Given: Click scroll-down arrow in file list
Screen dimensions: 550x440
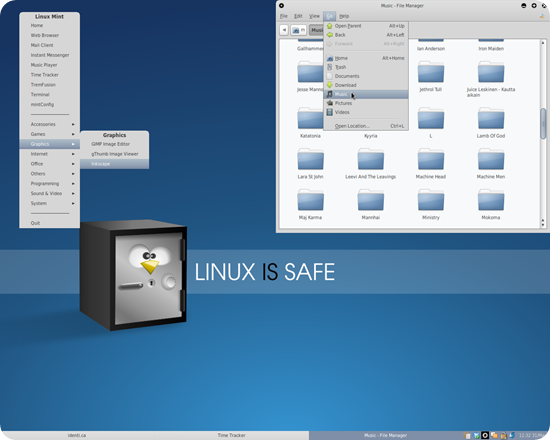Looking at the screenshot, I should click(543, 225).
